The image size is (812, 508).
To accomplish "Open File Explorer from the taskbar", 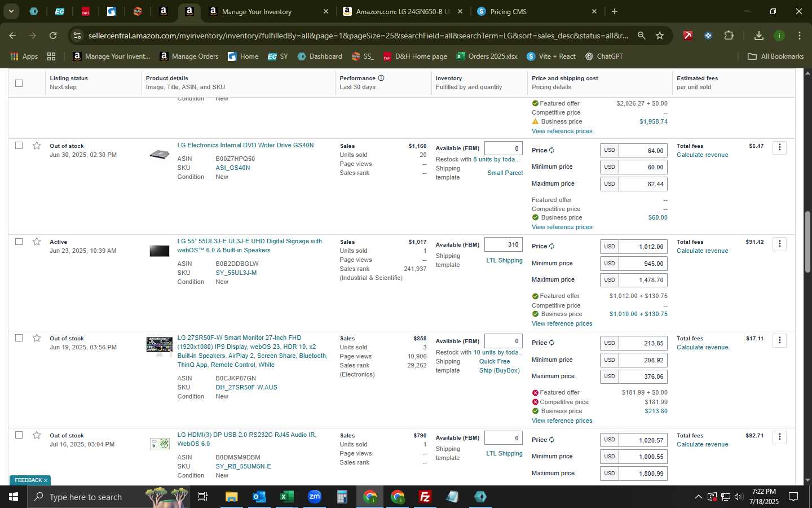I will tap(231, 497).
